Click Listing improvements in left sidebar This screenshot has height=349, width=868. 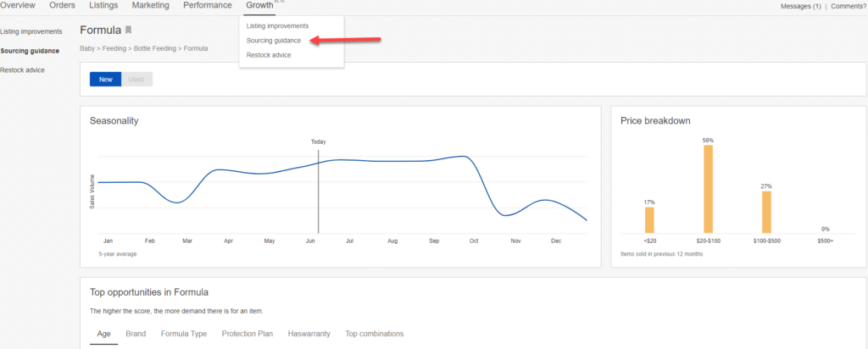pos(31,31)
